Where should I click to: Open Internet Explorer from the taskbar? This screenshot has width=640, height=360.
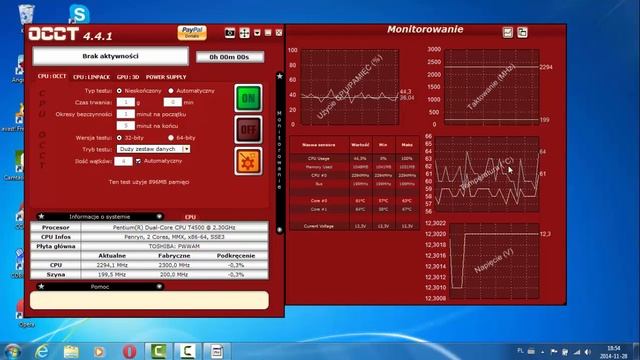click(x=42, y=351)
